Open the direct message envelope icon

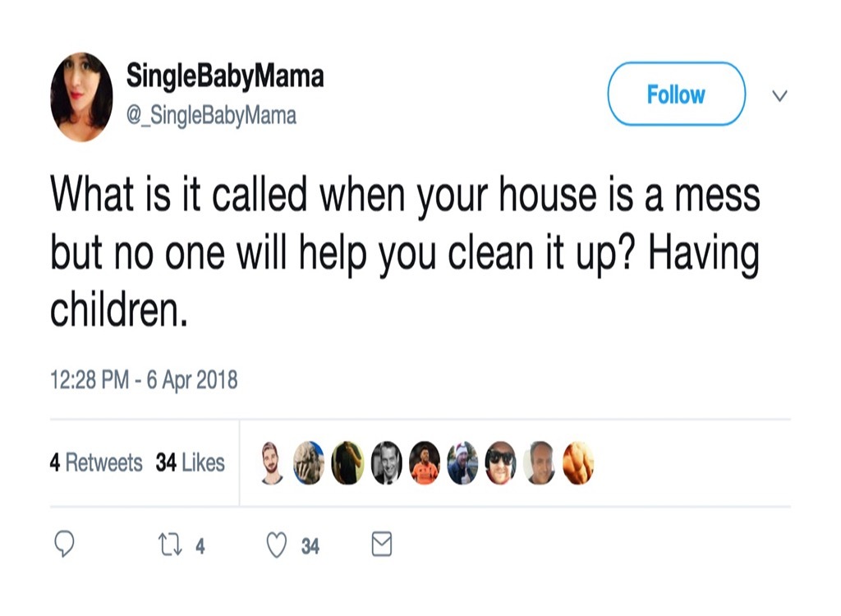tap(380, 543)
